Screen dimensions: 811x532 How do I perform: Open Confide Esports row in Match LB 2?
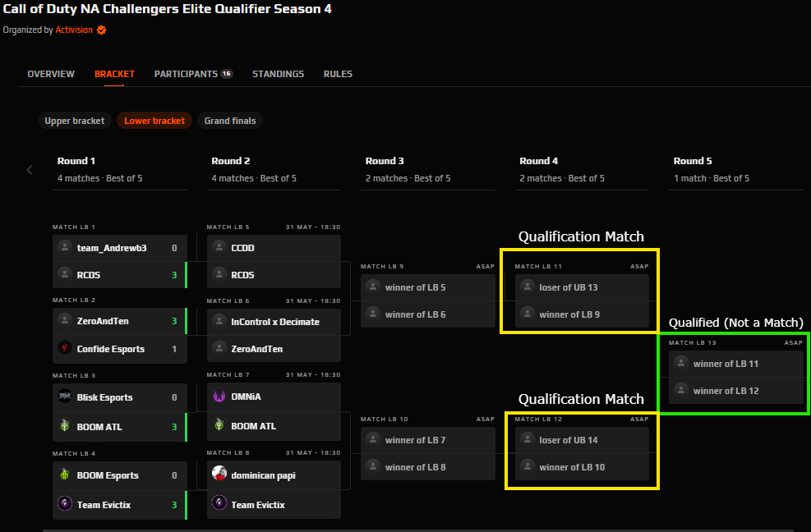point(119,349)
